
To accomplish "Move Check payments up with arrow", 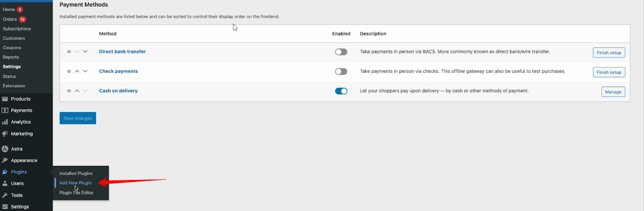I will tap(77, 71).
